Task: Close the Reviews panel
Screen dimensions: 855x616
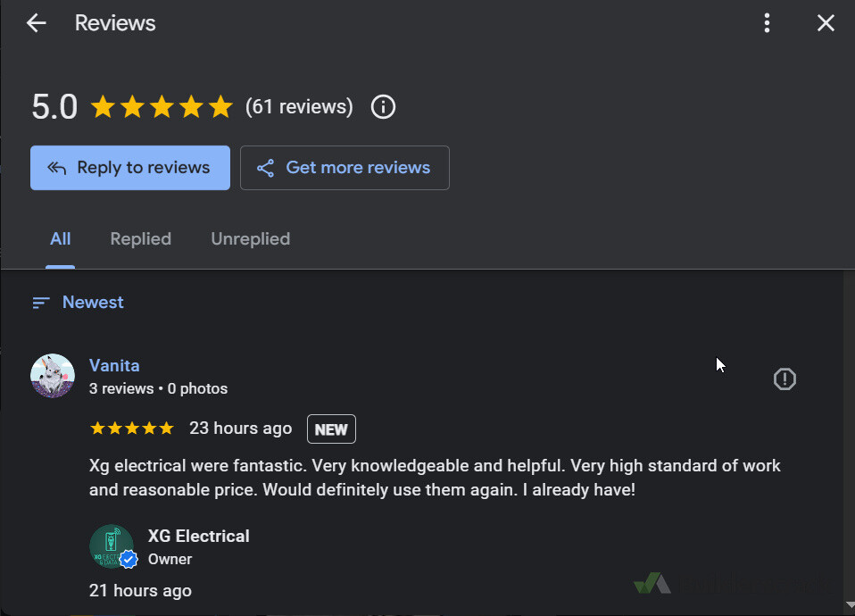Action: tap(826, 23)
